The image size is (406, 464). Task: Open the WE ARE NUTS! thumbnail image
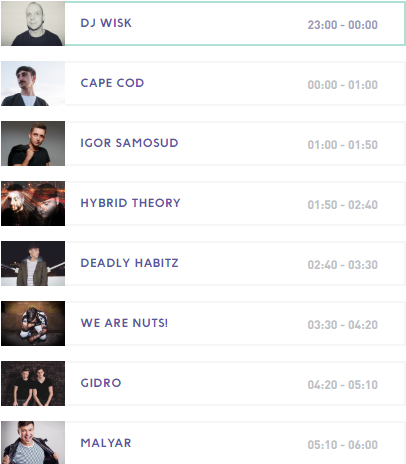click(33, 323)
